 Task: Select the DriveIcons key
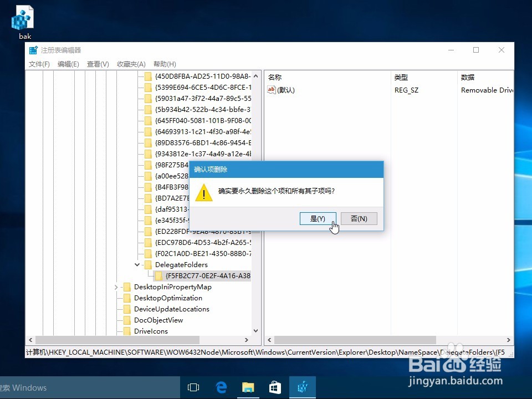point(151,331)
